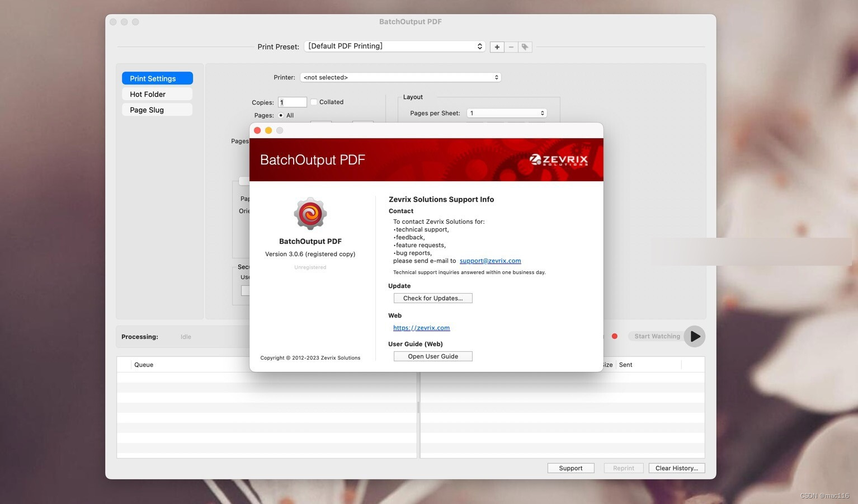Click the BatchOutput PDF banner title
The image size is (858, 504).
click(x=313, y=160)
